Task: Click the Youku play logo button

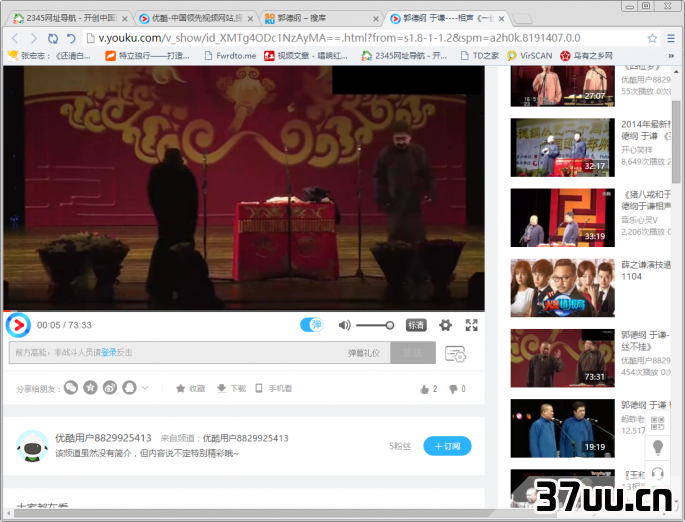Action: [18, 325]
